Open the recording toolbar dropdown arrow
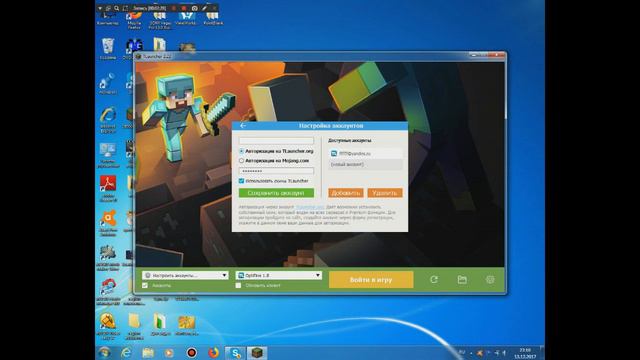Screen dimensions: 640x360 pos(100,8)
